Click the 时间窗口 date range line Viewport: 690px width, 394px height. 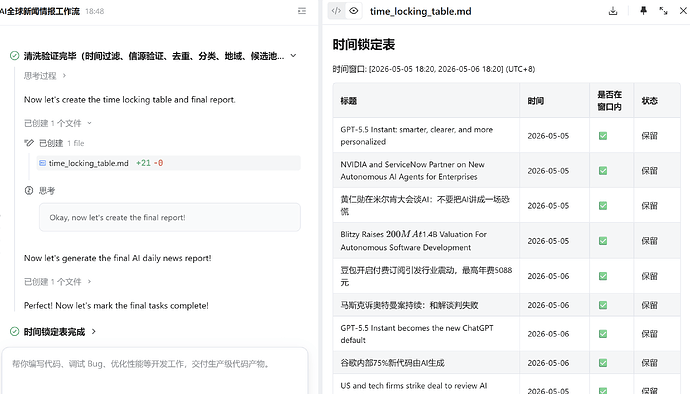click(434, 69)
